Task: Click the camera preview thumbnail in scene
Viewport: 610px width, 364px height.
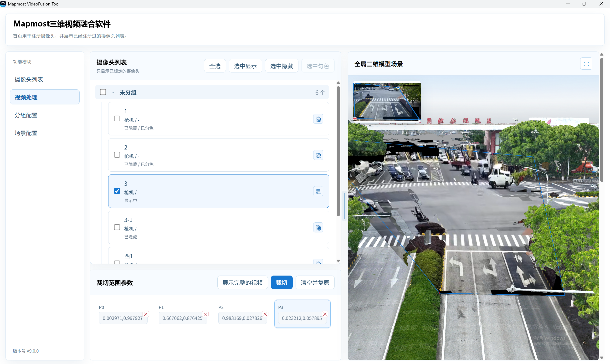Action: (x=387, y=101)
